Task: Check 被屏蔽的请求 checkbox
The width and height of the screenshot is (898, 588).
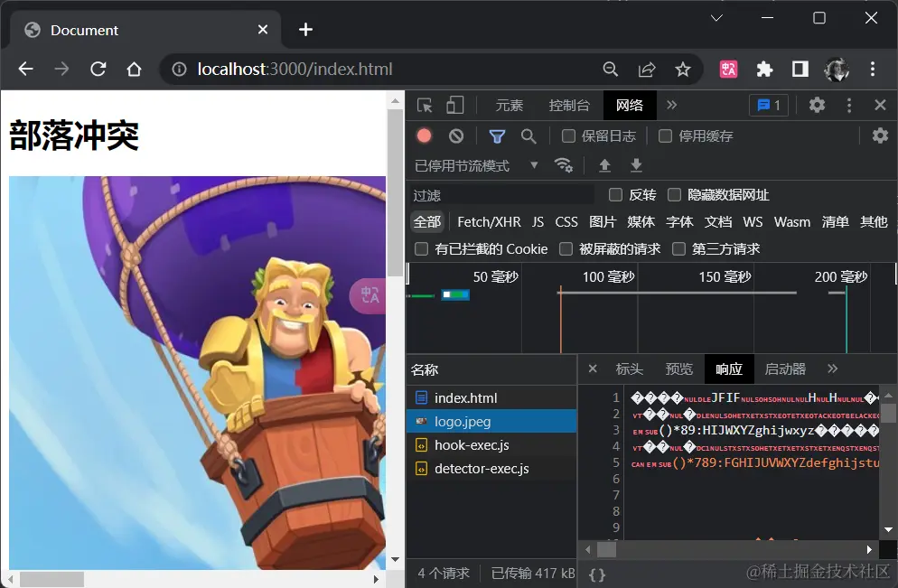Action: click(x=566, y=248)
